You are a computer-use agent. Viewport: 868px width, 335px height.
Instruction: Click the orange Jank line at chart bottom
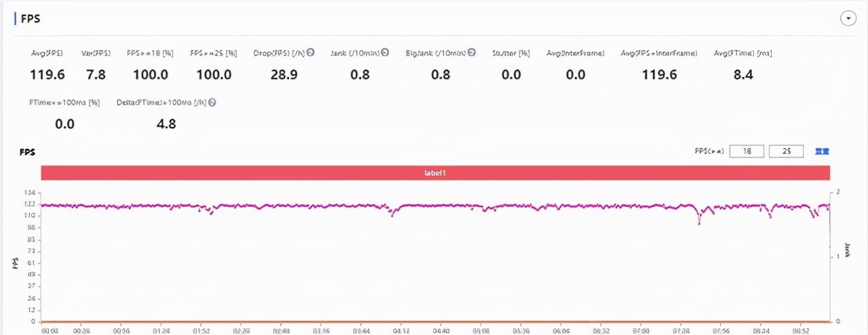coord(435,321)
